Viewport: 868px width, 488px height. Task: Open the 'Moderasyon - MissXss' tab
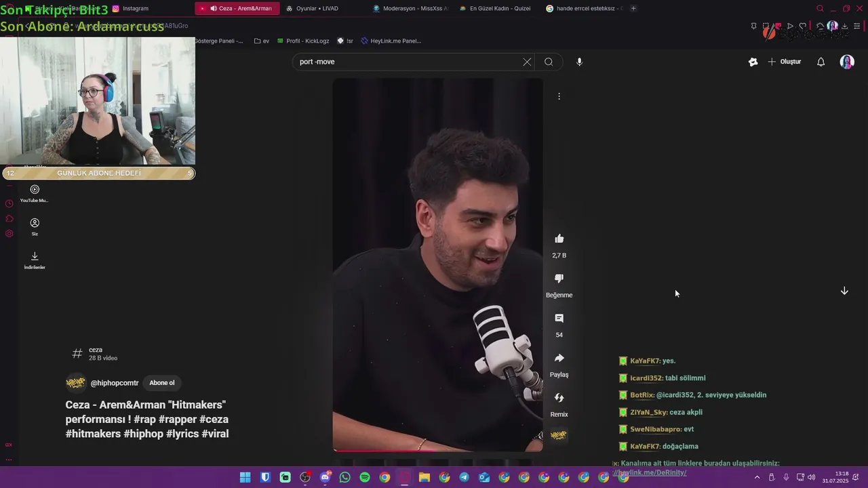(x=410, y=8)
